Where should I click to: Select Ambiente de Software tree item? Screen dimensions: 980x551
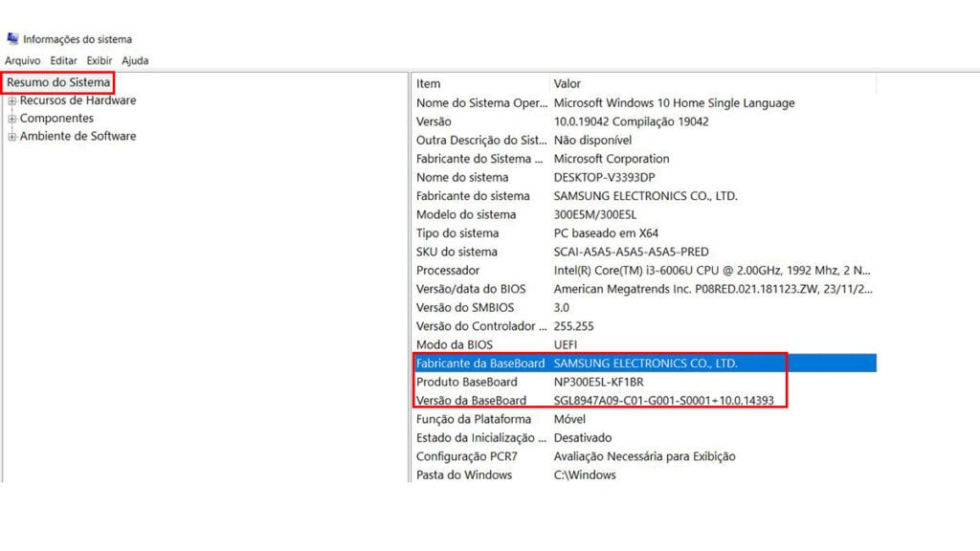[x=78, y=136]
